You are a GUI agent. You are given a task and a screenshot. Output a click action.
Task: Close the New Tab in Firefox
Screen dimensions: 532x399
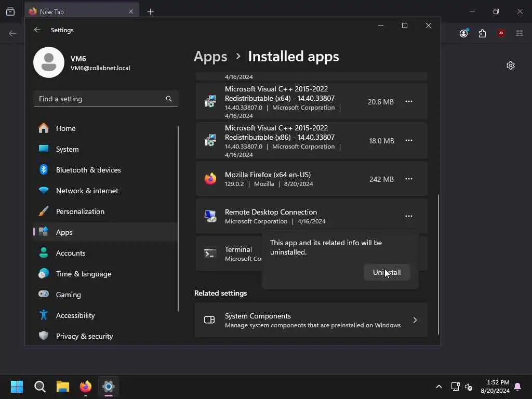click(131, 11)
